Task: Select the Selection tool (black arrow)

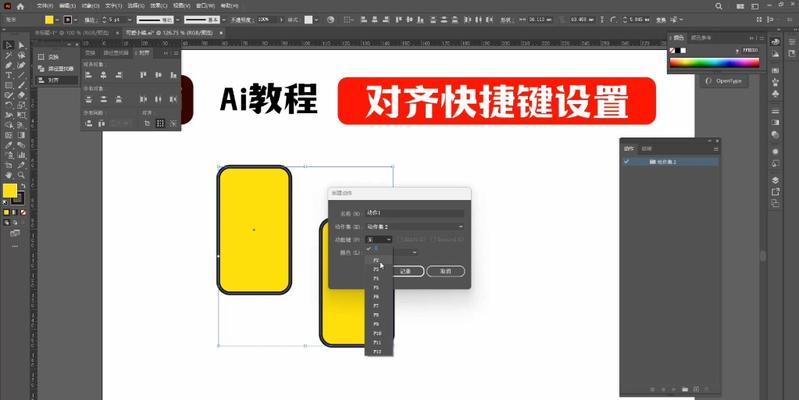Action: 9,45
